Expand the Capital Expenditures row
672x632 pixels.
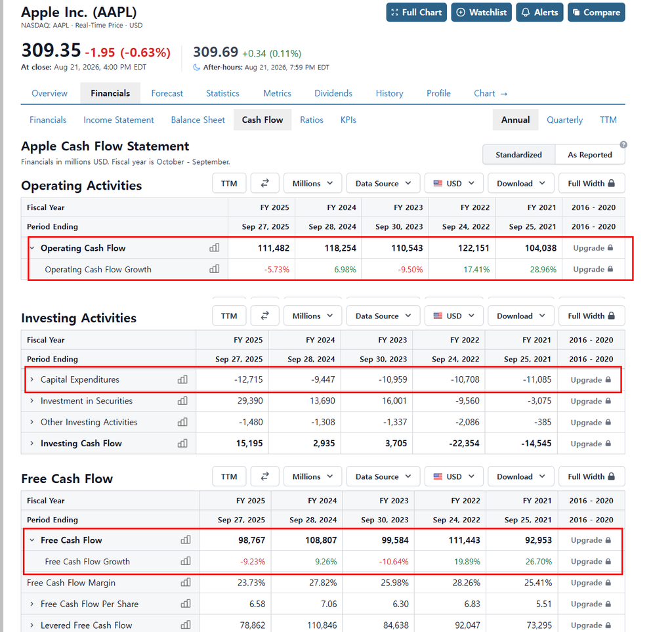pyautogui.click(x=31, y=379)
